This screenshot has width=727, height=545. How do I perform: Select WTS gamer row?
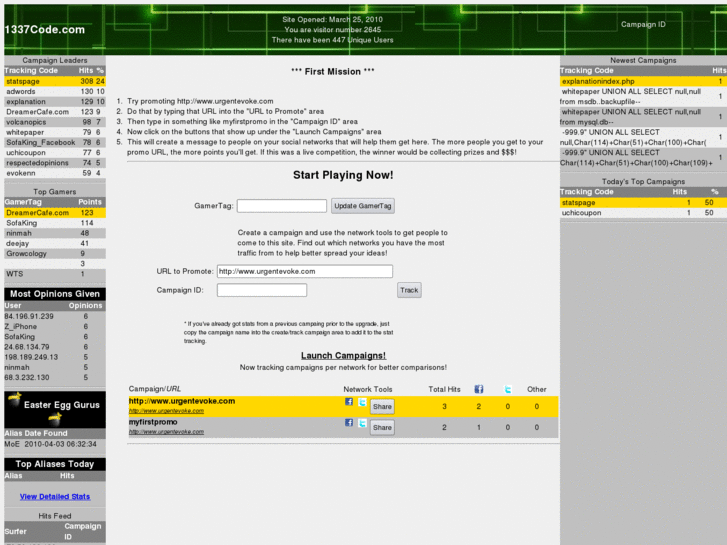pyautogui.click(x=55, y=274)
